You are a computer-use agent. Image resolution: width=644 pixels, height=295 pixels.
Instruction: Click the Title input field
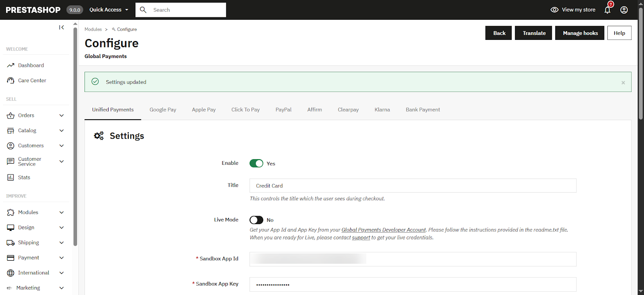pos(413,186)
